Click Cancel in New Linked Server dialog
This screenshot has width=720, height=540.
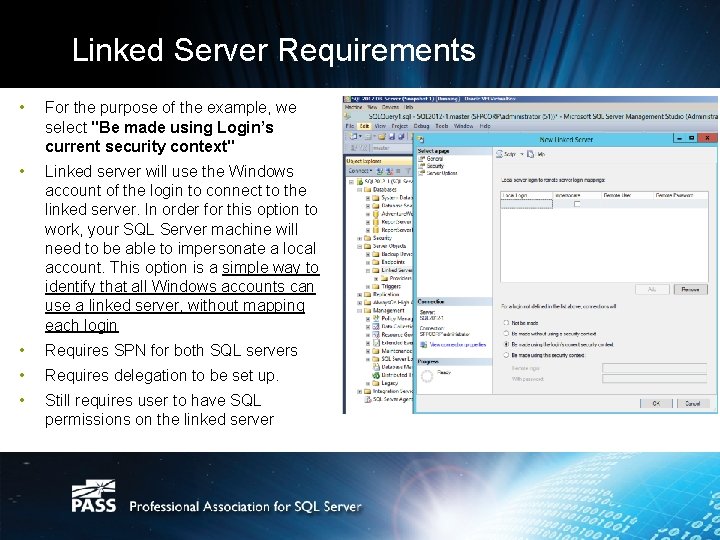point(692,403)
